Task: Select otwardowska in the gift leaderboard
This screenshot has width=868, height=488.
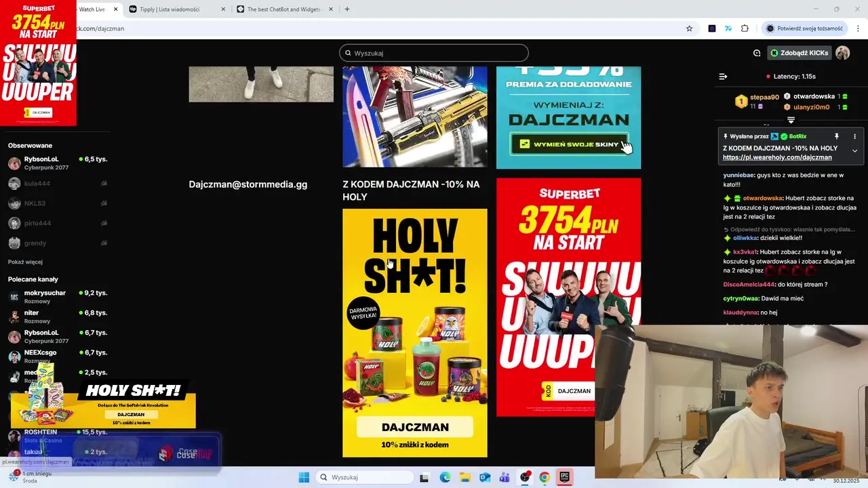Action: [814, 96]
